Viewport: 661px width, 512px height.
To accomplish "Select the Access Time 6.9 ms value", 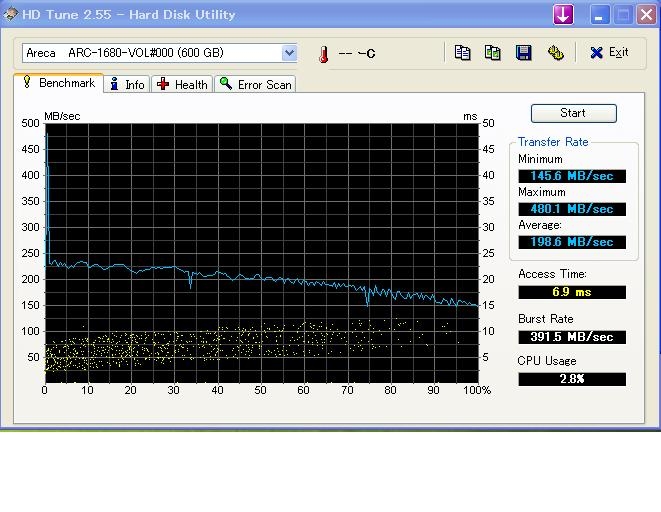I will [x=571, y=292].
